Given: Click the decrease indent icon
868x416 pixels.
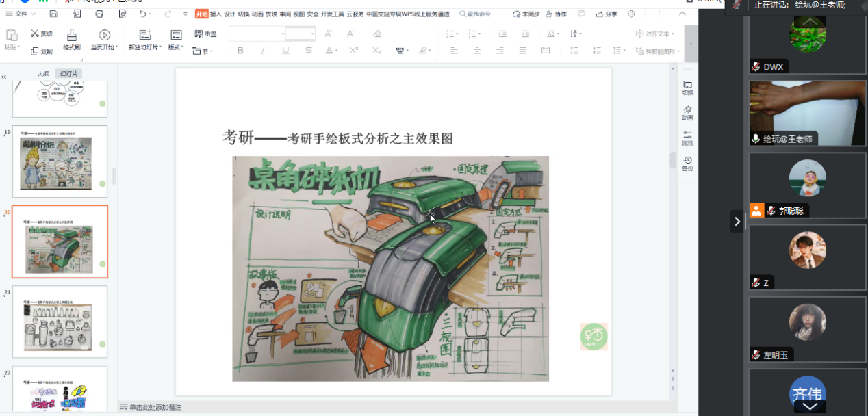Looking at the screenshot, I should [x=503, y=34].
